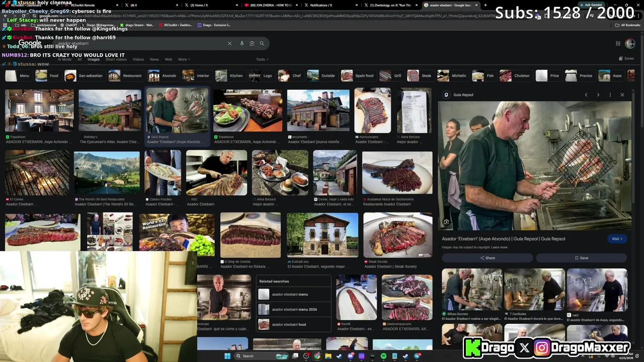Expand the More search options dropdown
This screenshot has height=362, width=644.
(x=184, y=59)
